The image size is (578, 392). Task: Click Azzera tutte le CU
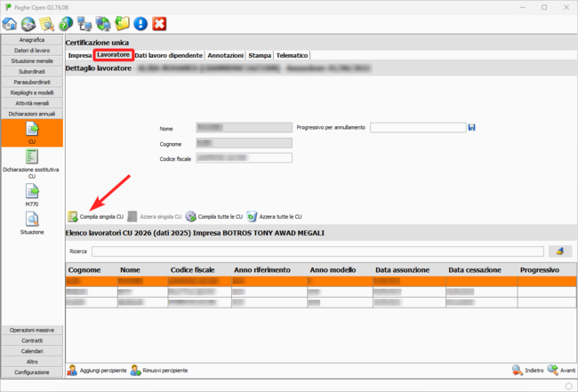coord(276,216)
